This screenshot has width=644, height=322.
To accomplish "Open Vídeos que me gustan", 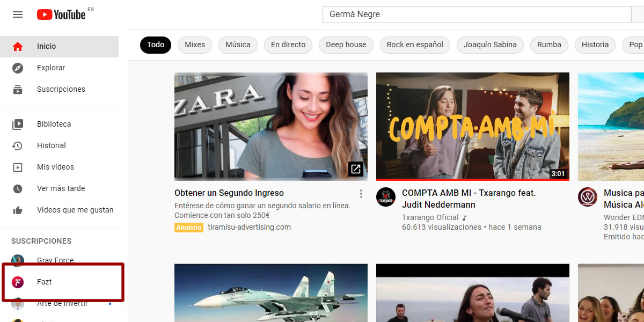I will 59,210.
